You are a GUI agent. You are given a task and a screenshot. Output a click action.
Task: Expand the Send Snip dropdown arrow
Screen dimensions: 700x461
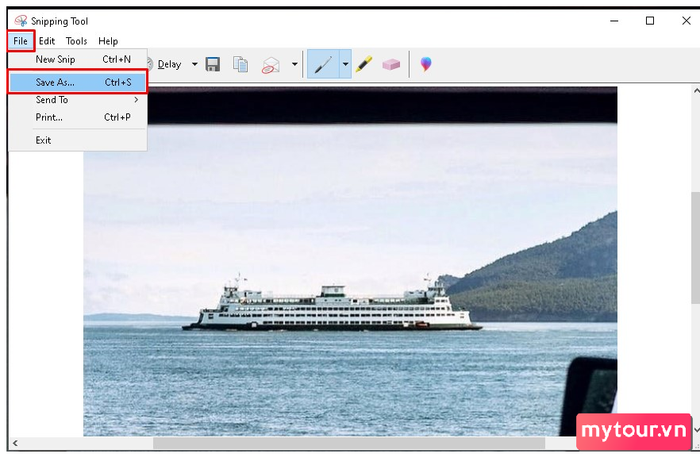click(295, 64)
